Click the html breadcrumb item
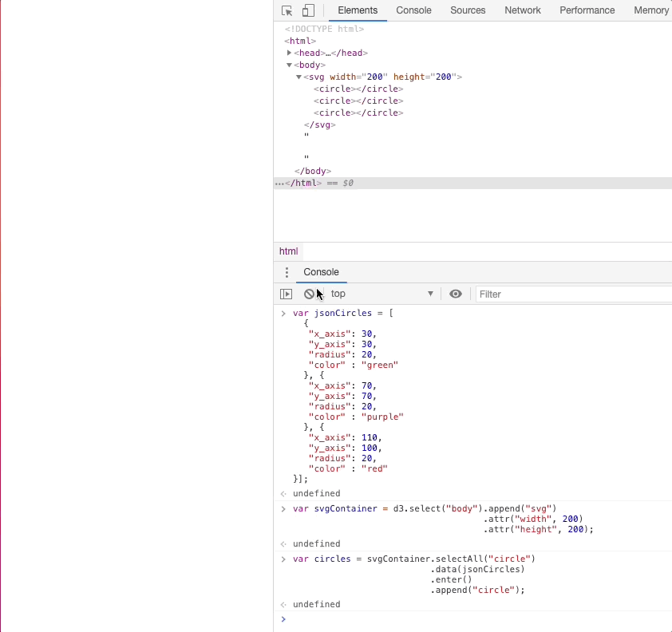 point(288,251)
